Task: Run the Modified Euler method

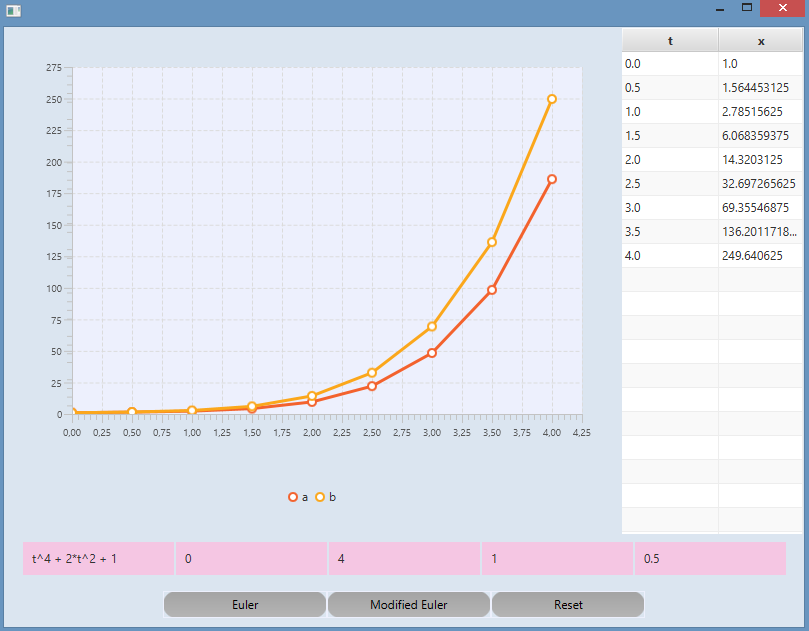Action: [x=409, y=604]
